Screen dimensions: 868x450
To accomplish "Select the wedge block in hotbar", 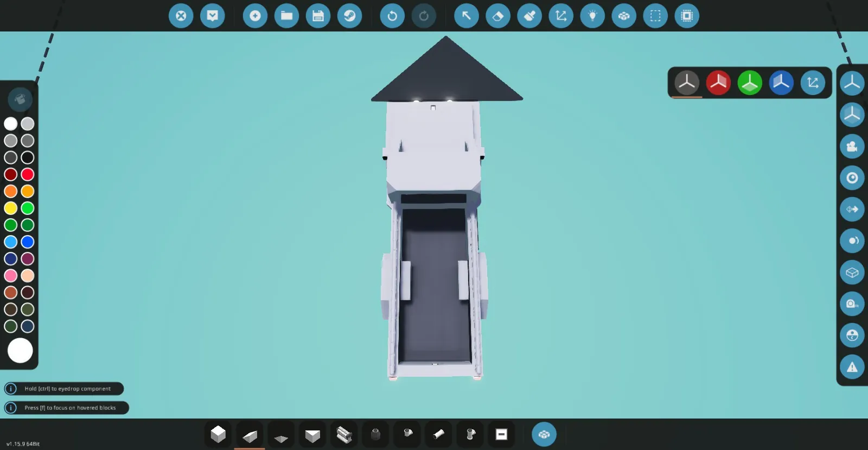I will click(x=250, y=435).
